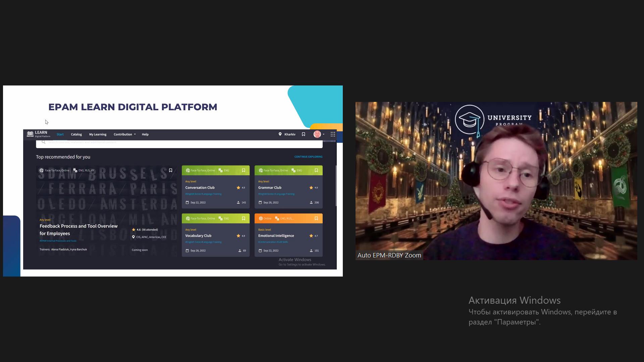
Task: Click the globe icon on Vocabulary Club card
Action: coord(188,219)
